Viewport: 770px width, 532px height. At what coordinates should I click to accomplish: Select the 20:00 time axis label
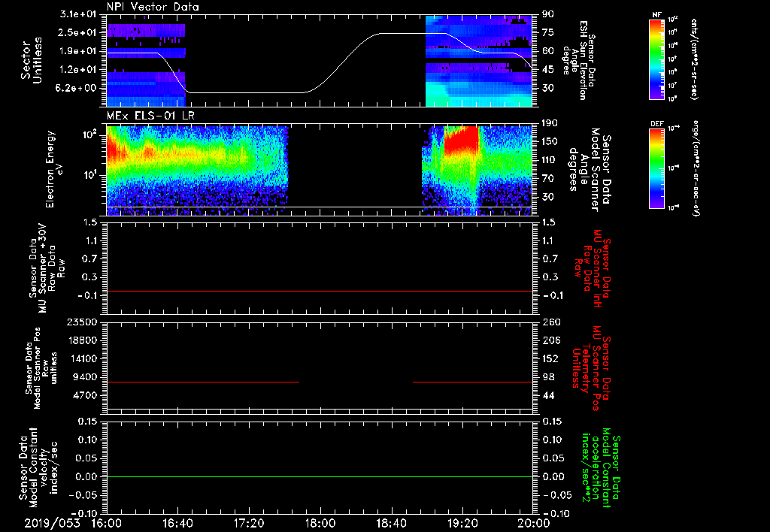(x=534, y=523)
